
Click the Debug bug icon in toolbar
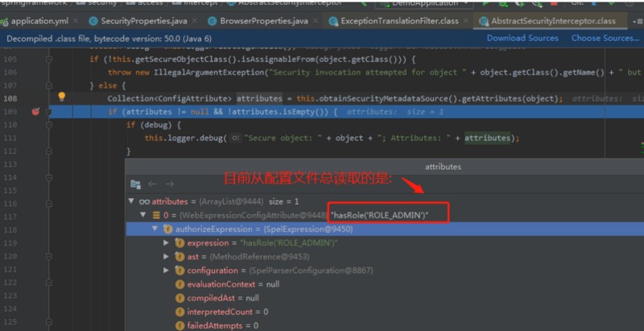coord(502,3)
